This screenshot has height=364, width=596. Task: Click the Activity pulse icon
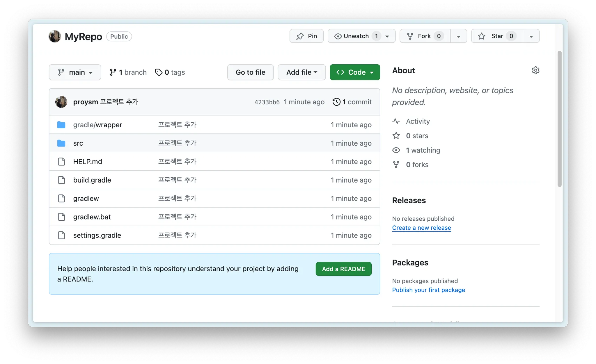click(x=396, y=121)
